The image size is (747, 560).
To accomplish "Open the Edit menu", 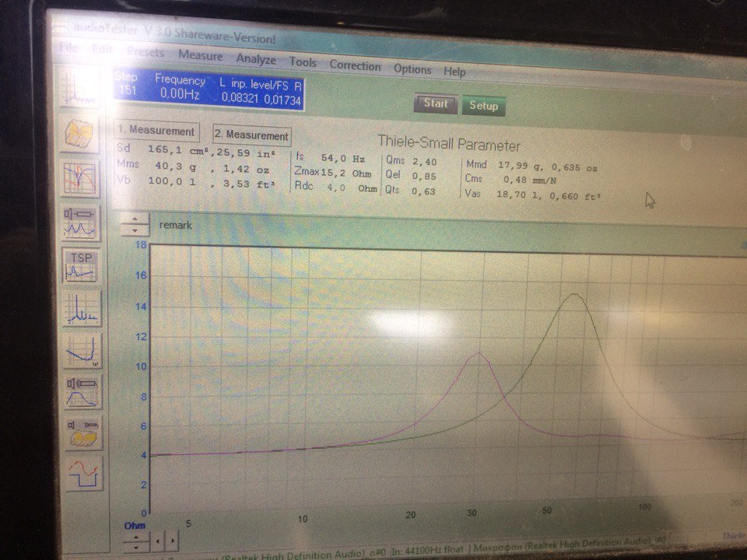I will coord(102,50).
